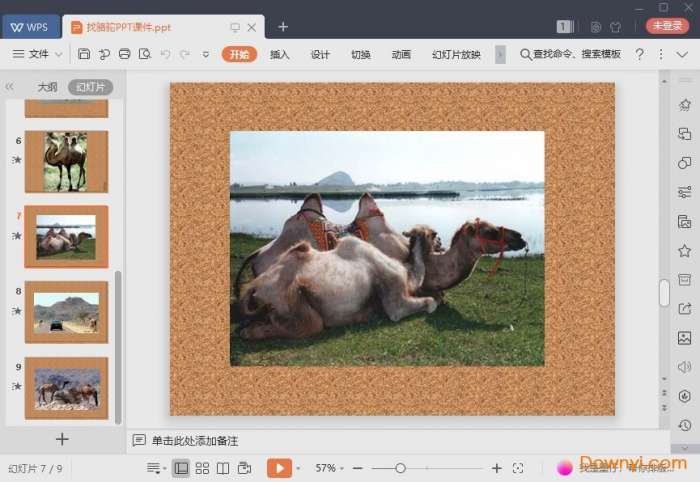The width and height of the screenshot is (700, 482).
Task: Open sidebar properties sliders icon
Action: click(684, 192)
